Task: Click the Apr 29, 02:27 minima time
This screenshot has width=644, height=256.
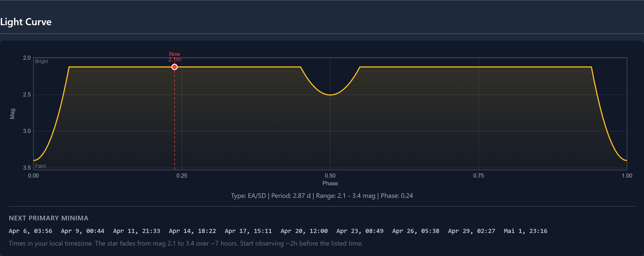Action: pyautogui.click(x=471, y=231)
